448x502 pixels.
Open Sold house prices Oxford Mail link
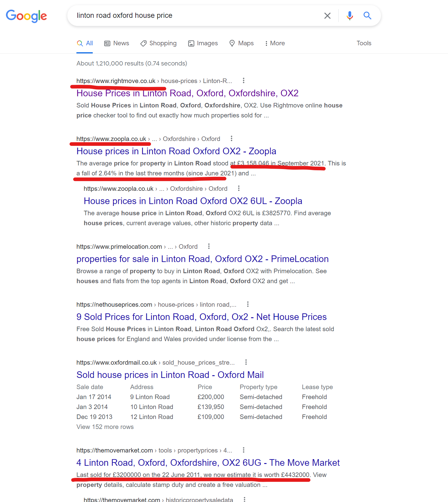pos(170,375)
